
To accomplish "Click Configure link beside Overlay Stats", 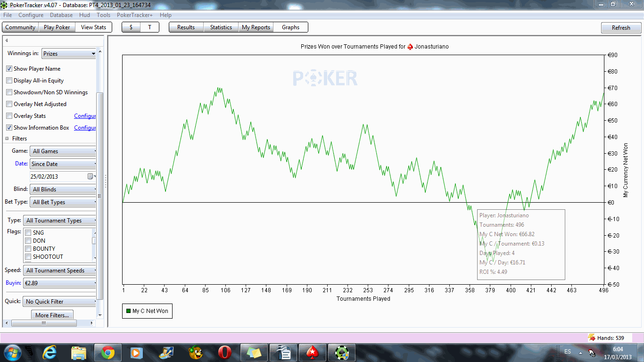I will click(x=85, y=116).
